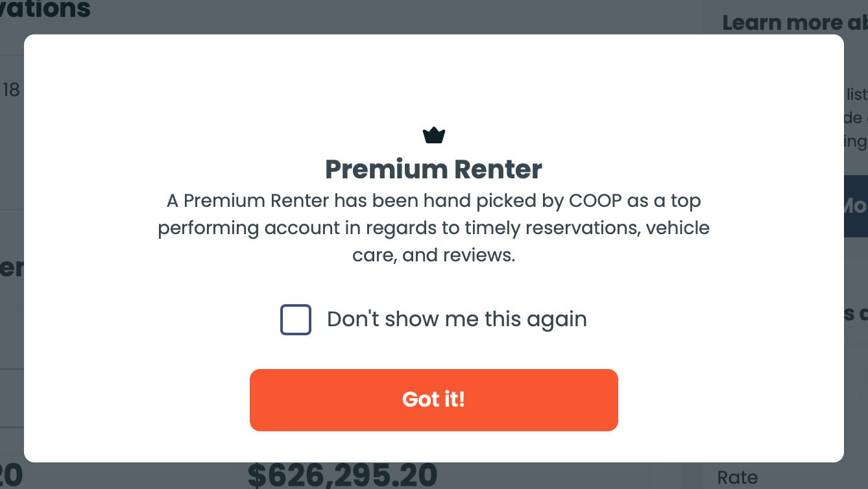Click the Don't show me this again label
This screenshot has height=489, width=868.
tap(457, 319)
